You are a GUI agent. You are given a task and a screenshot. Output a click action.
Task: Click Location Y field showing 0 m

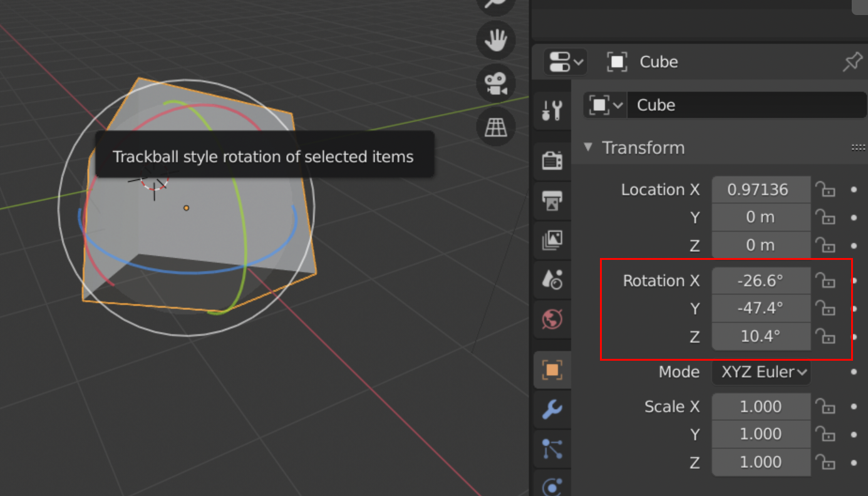coord(761,217)
